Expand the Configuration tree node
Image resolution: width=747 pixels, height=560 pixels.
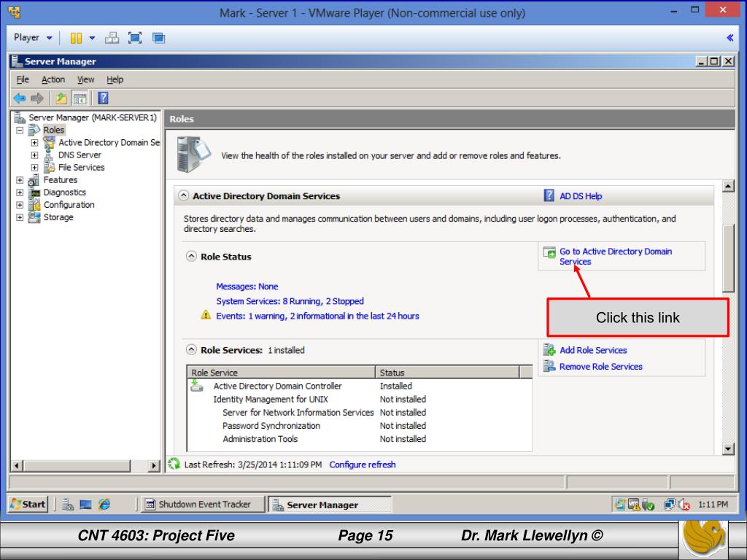[x=20, y=205]
